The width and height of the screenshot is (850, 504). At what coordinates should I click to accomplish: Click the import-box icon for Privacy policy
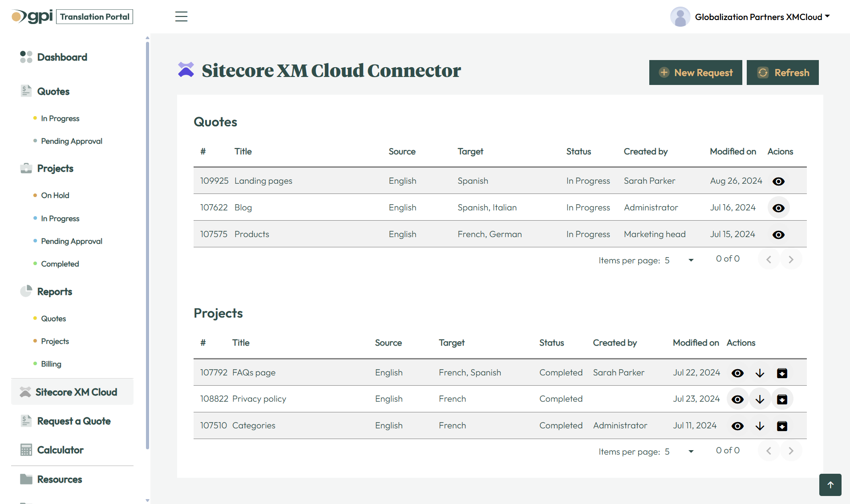[782, 399]
